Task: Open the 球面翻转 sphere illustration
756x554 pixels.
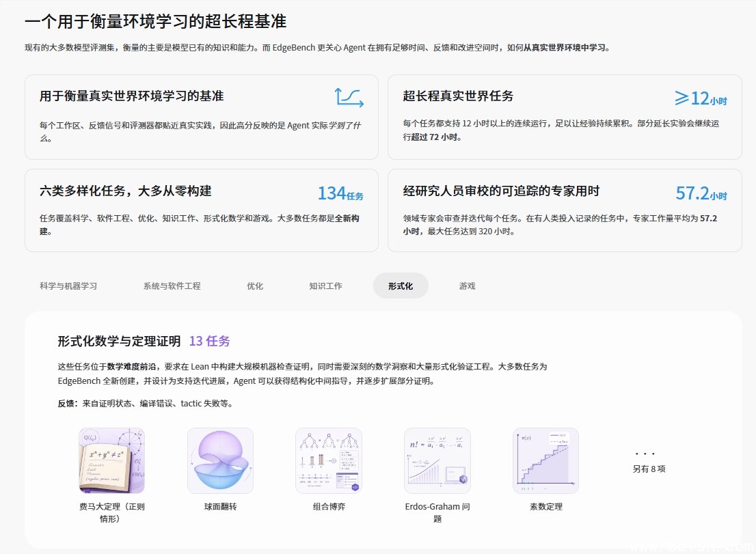Action: pos(220,460)
